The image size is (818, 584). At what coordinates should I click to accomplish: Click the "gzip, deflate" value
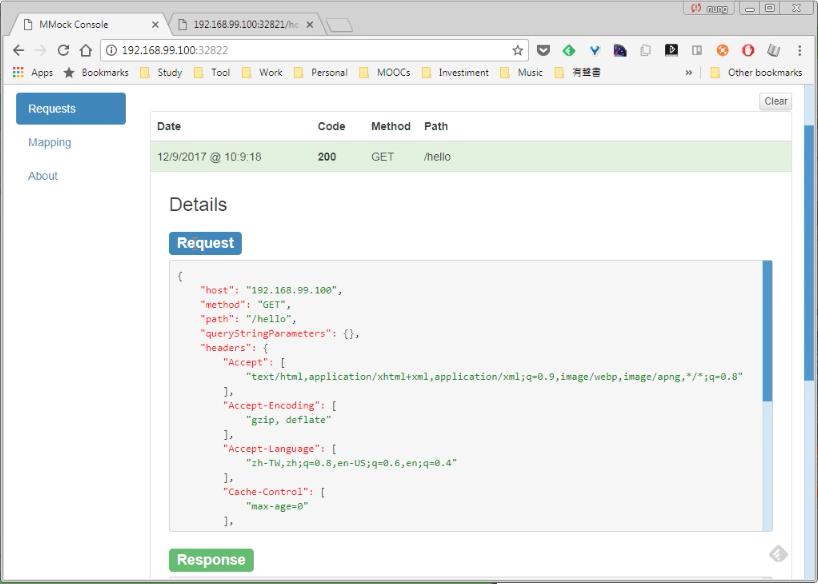[288, 420]
